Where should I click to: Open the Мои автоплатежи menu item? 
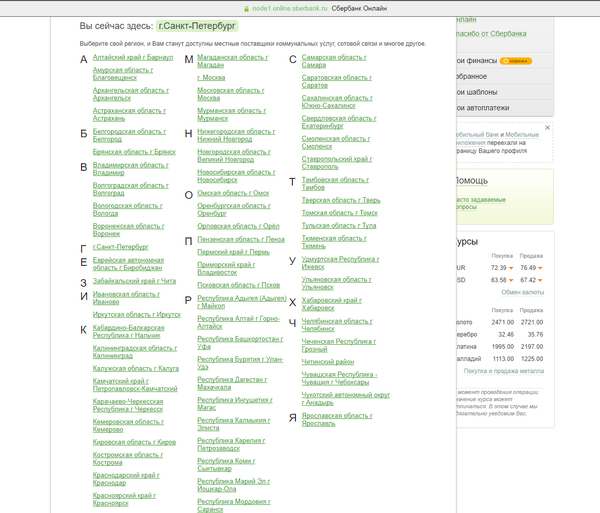point(484,108)
